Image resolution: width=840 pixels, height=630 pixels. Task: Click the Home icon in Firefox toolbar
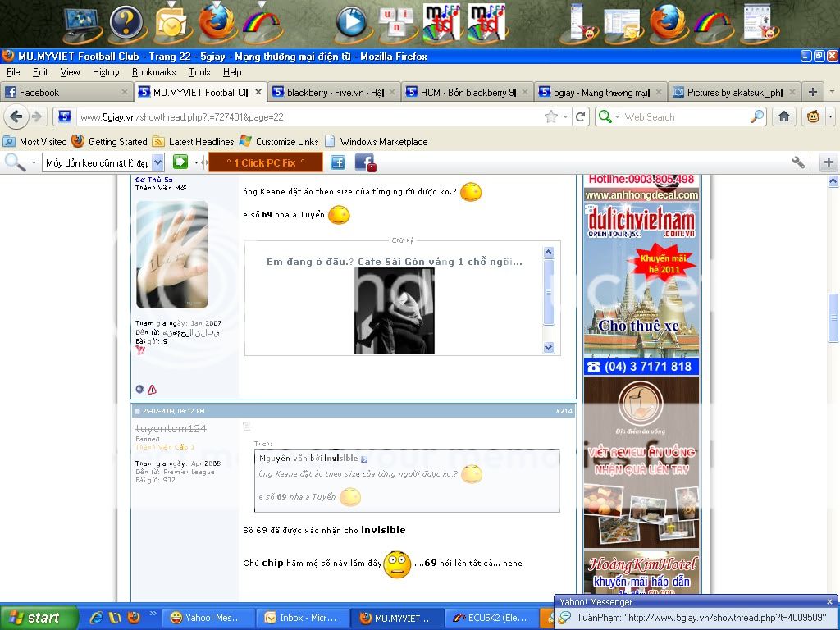(x=783, y=117)
